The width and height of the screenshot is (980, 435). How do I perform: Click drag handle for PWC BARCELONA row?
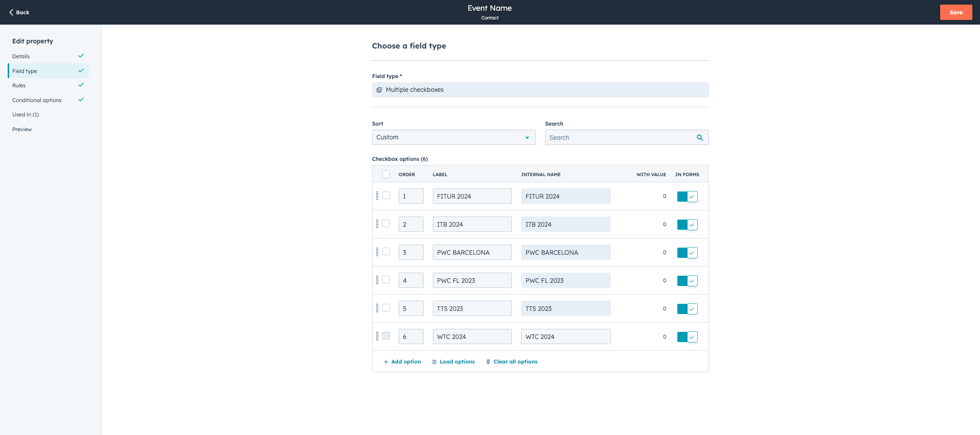377,252
